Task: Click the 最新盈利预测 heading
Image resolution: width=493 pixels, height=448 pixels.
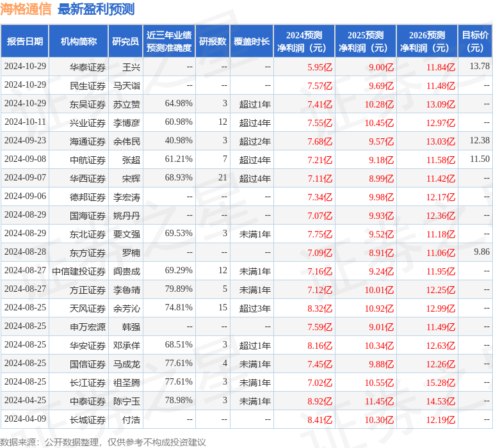Action: 96,9
